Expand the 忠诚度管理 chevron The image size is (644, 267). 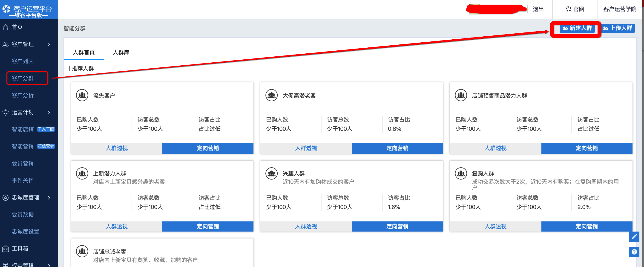49,197
